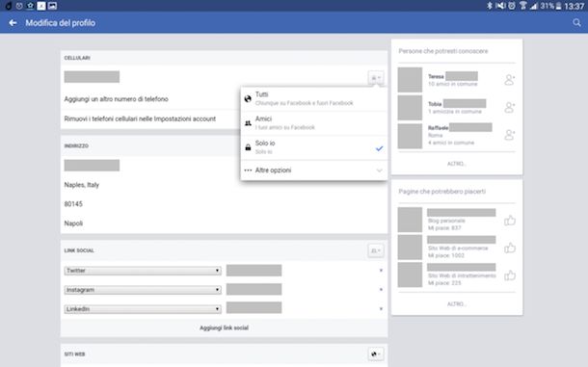Click the Napoli neighborhood text
Image resolution: width=588 pixels, height=367 pixels.
click(73, 223)
